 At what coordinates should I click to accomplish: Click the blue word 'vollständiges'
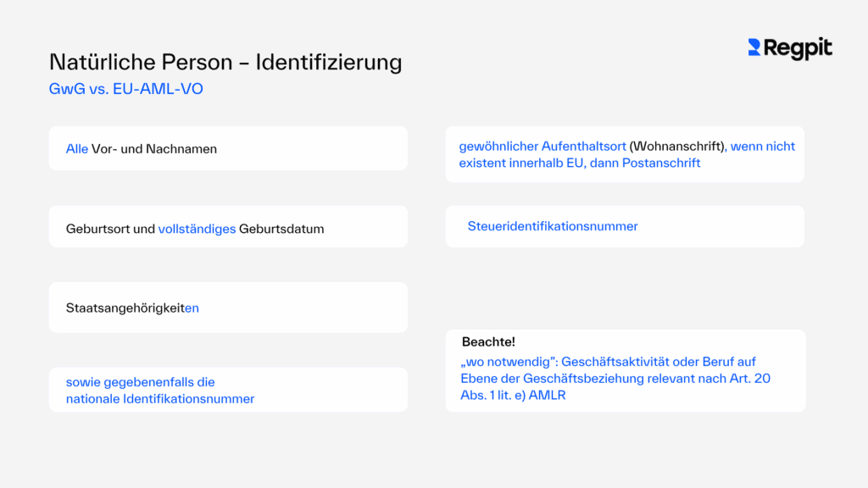197,229
